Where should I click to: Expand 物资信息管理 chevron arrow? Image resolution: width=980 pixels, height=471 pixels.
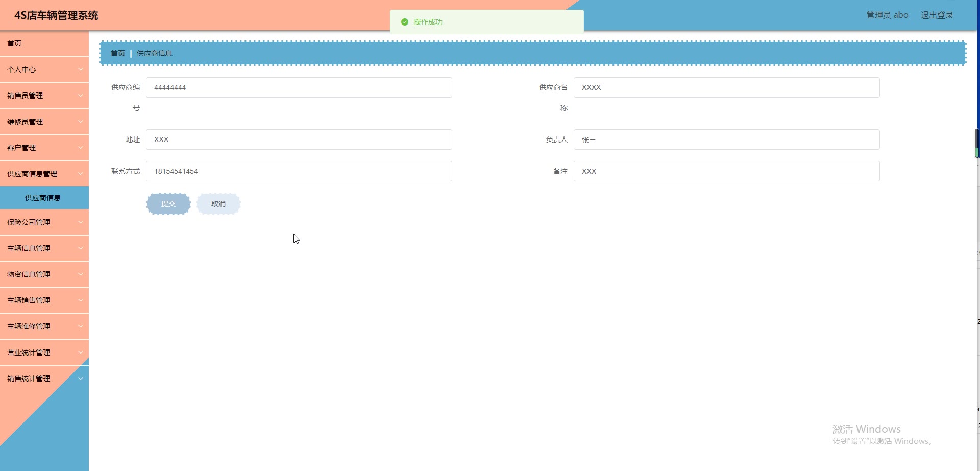[x=81, y=274]
